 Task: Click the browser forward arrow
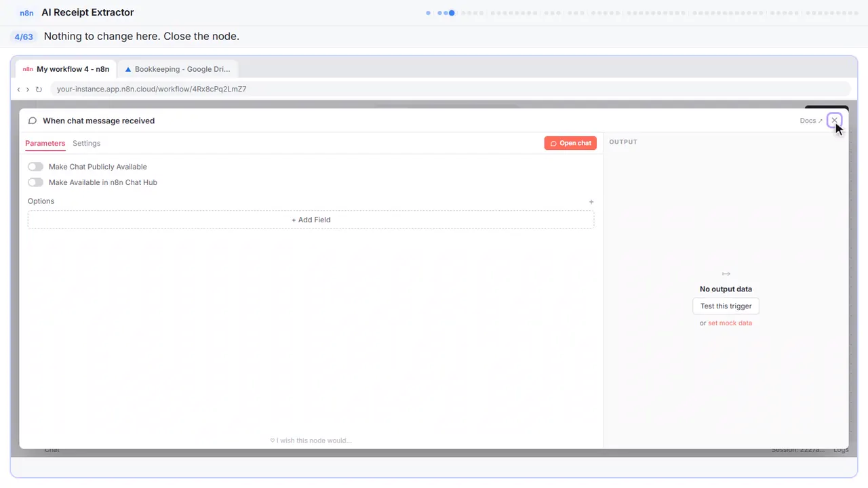coord(28,89)
